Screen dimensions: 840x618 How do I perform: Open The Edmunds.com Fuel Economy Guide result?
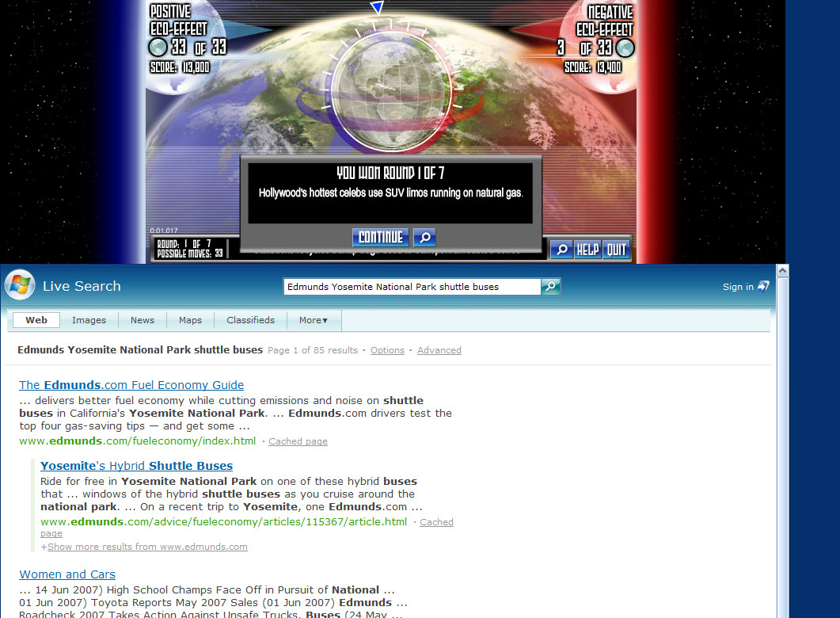click(x=131, y=385)
